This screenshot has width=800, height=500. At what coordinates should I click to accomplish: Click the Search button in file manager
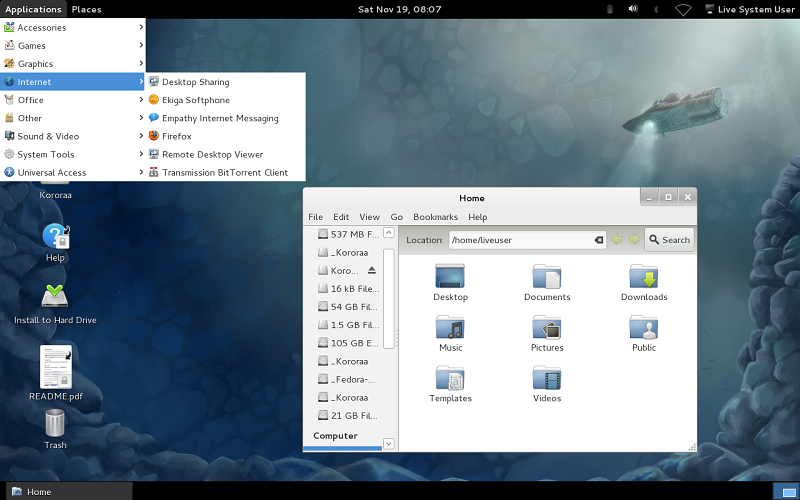pyautogui.click(x=668, y=240)
